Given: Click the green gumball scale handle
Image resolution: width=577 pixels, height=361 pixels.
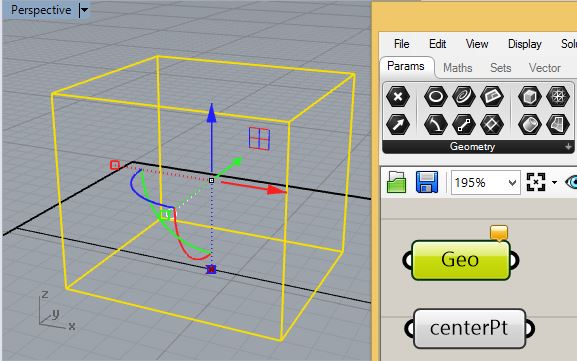Looking at the screenshot, I should tap(165, 215).
